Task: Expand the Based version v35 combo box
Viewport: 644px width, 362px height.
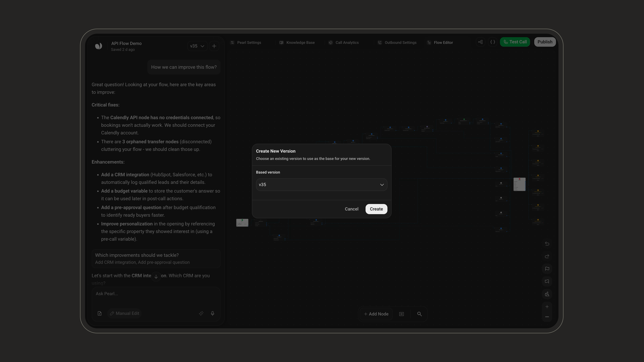Action: pyautogui.click(x=321, y=185)
